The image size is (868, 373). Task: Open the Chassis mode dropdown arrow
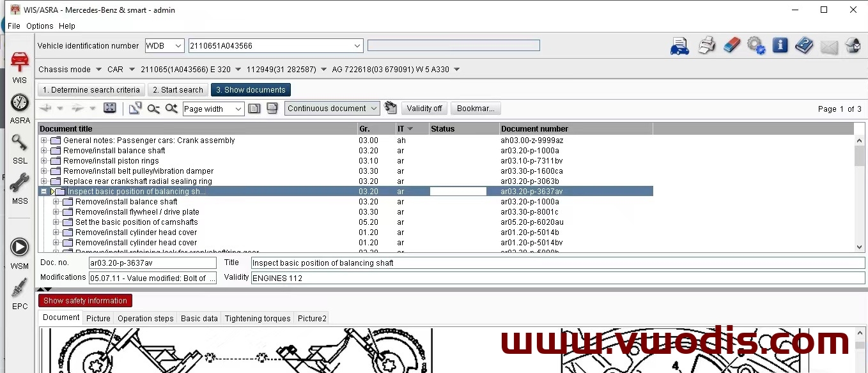click(x=98, y=70)
